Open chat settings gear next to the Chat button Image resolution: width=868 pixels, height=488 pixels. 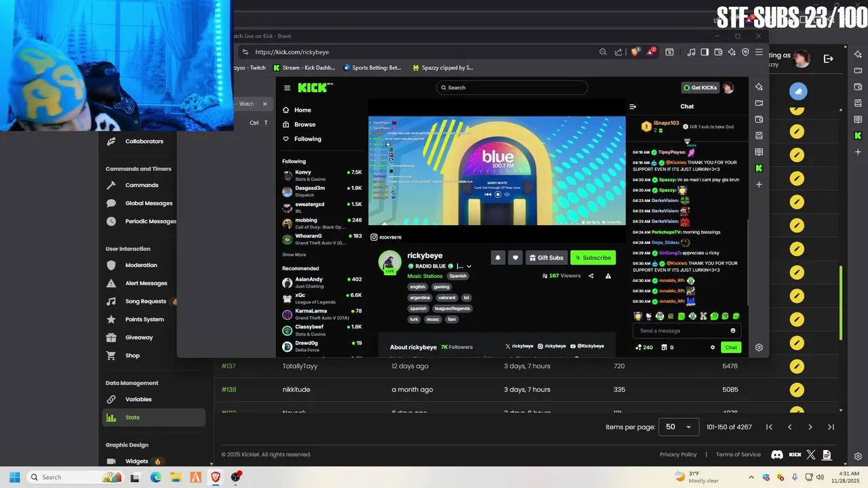coord(712,347)
